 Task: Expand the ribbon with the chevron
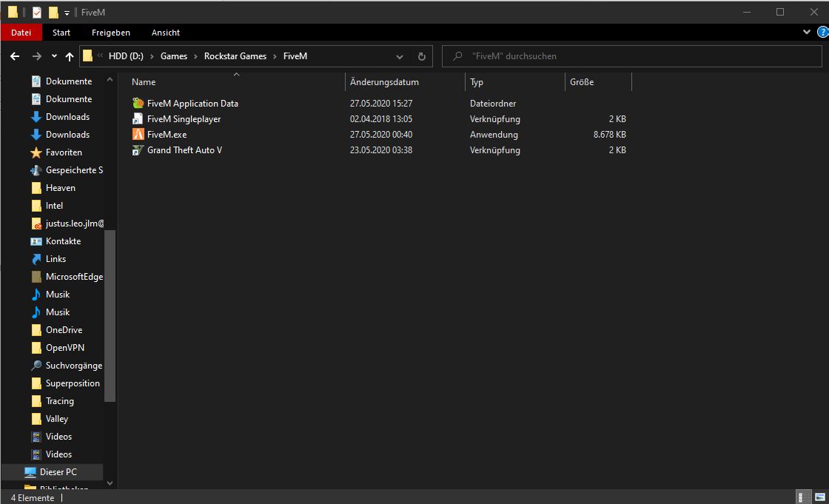(x=807, y=33)
